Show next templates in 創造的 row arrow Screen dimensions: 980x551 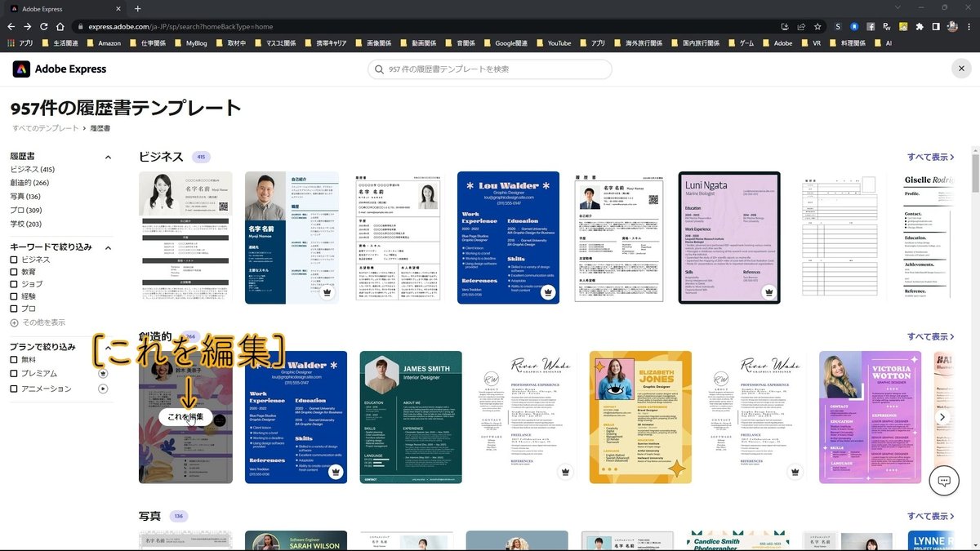[942, 417]
